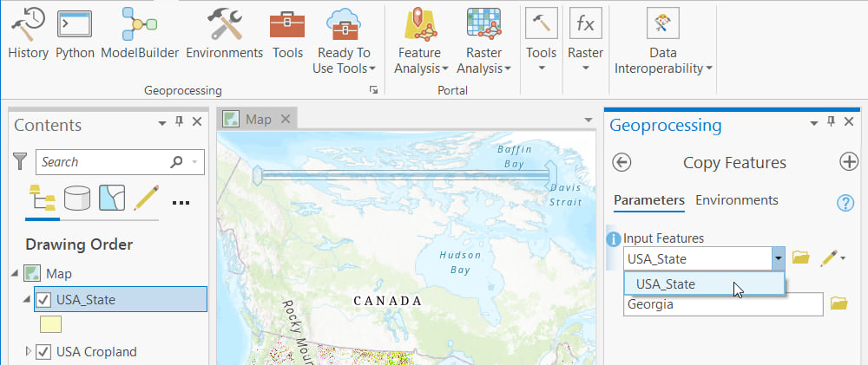
Task: Pin the Geoprocessing pane
Action: [831, 122]
